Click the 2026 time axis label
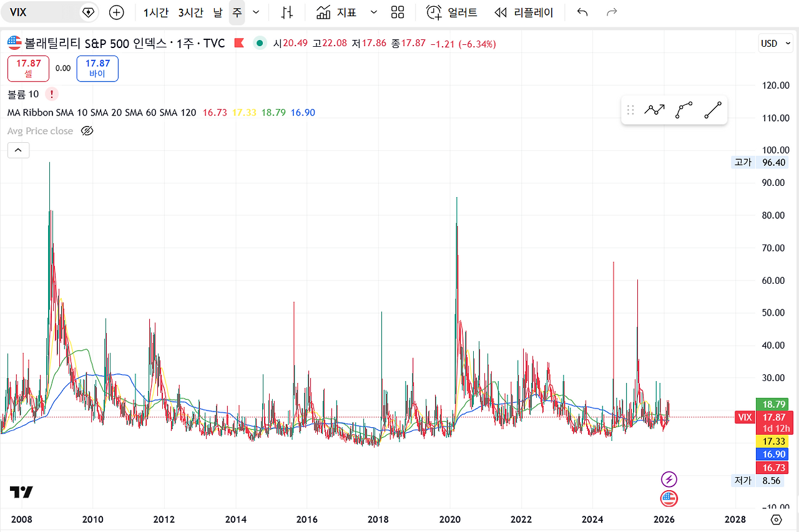The image size is (799, 532). (664, 520)
